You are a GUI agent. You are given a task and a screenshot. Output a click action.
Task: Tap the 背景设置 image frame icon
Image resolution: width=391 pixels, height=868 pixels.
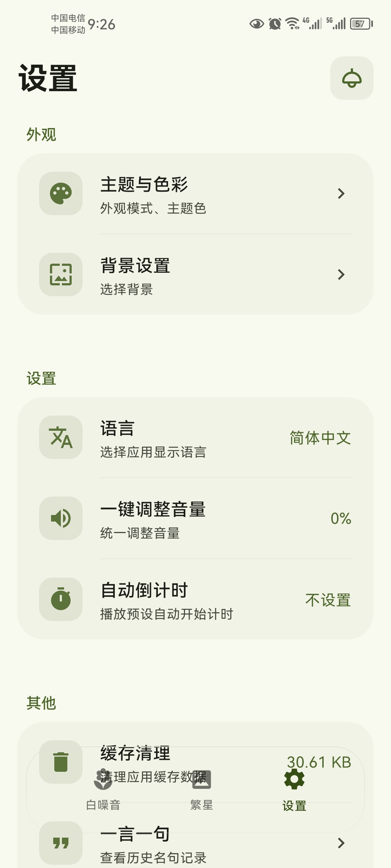61,275
